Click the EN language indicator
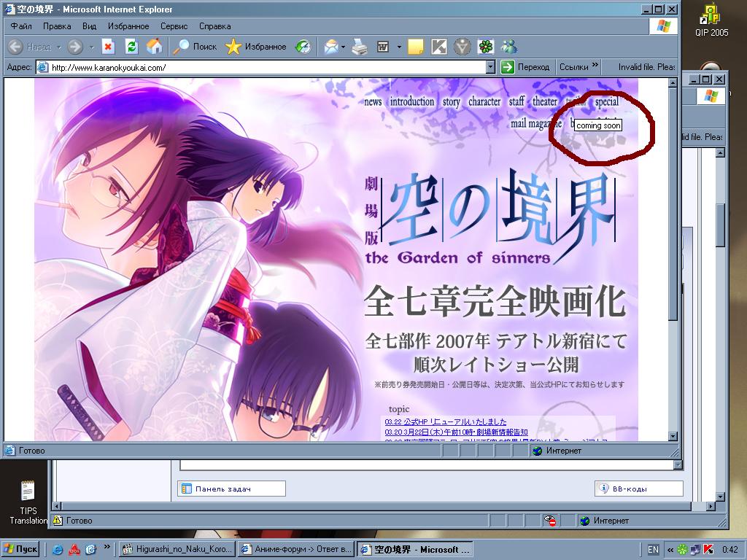747x560 pixels. point(653,549)
